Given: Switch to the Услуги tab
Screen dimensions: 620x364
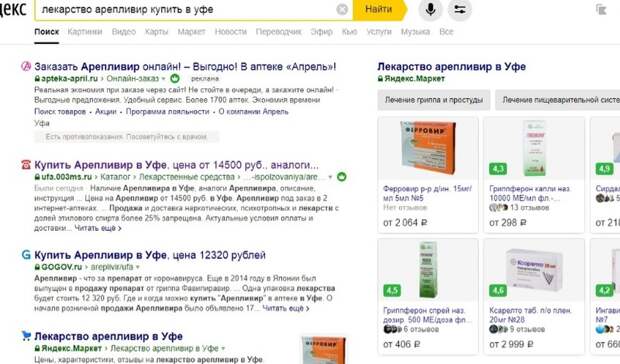Looking at the screenshot, I should click(x=379, y=32).
